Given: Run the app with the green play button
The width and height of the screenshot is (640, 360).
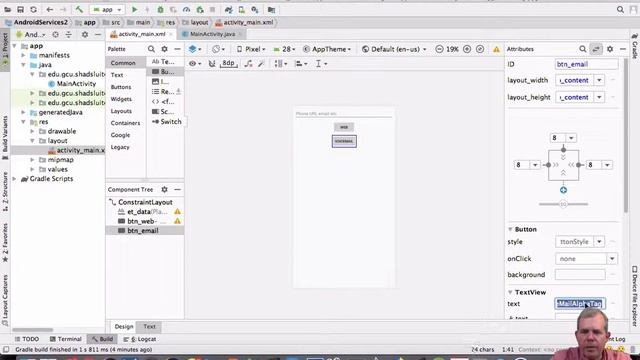Looking at the screenshot, I should 134,9.
